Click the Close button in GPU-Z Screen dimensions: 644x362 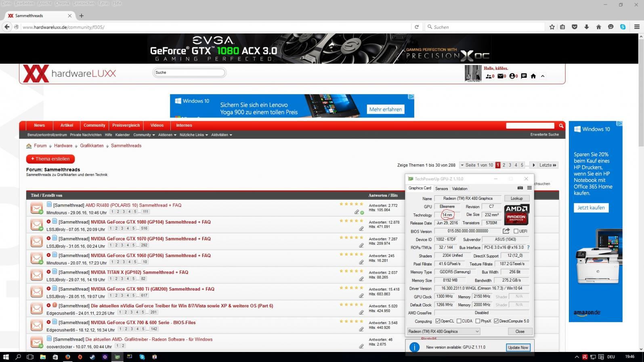click(x=520, y=331)
